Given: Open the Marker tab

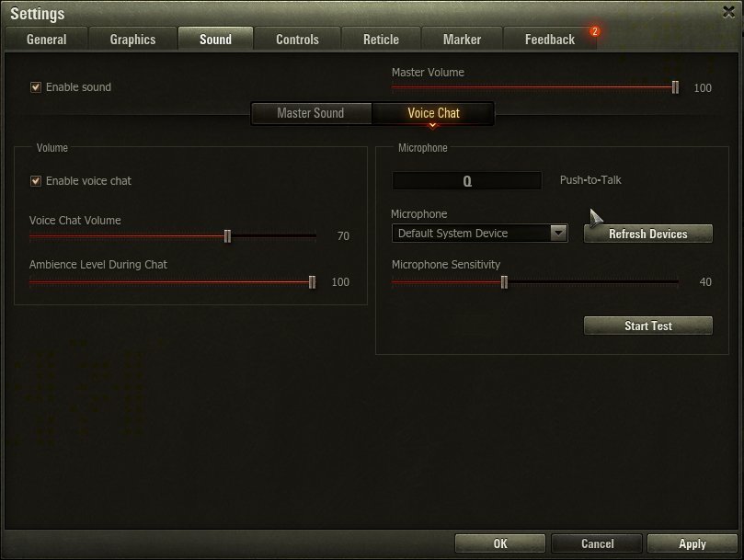Looking at the screenshot, I should (x=462, y=39).
